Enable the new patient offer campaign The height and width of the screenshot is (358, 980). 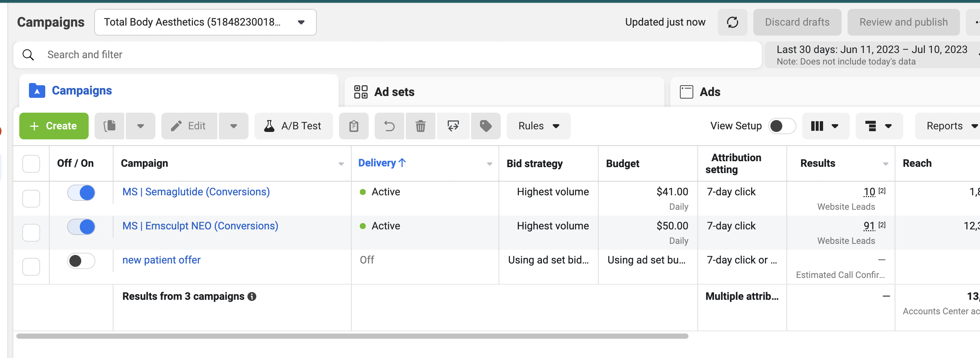click(81, 261)
